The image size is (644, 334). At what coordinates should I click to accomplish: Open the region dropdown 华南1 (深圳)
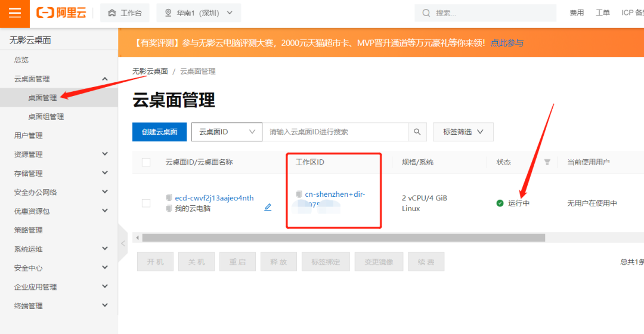tap(199, 13)
